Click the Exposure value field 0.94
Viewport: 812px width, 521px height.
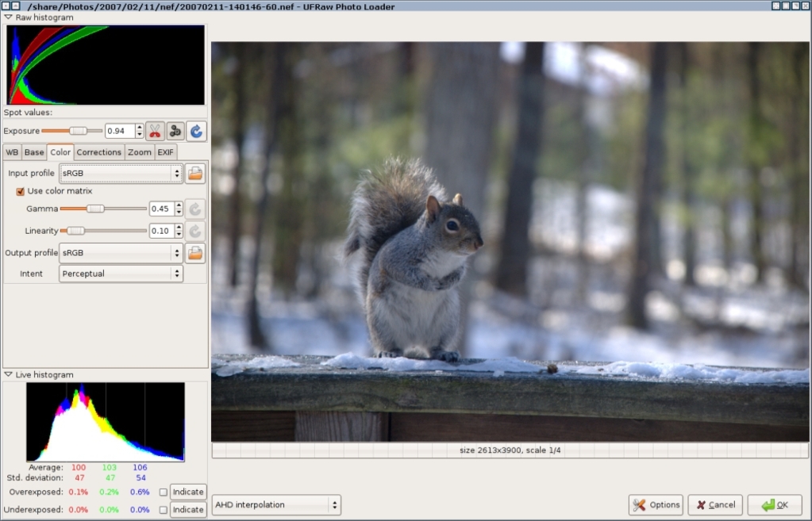point(120,131)
